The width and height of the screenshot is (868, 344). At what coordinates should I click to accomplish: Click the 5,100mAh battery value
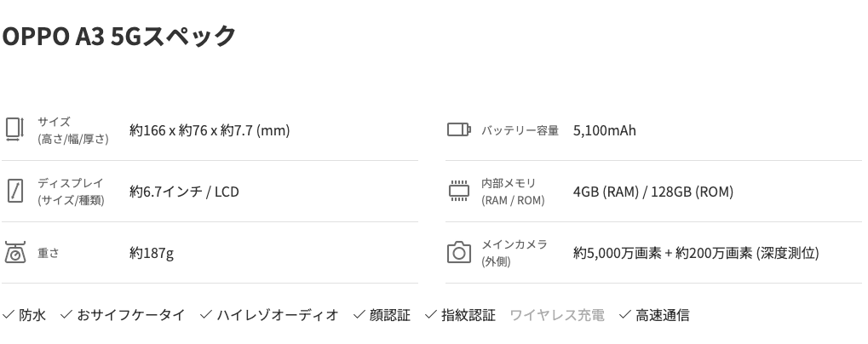point(605,130)
